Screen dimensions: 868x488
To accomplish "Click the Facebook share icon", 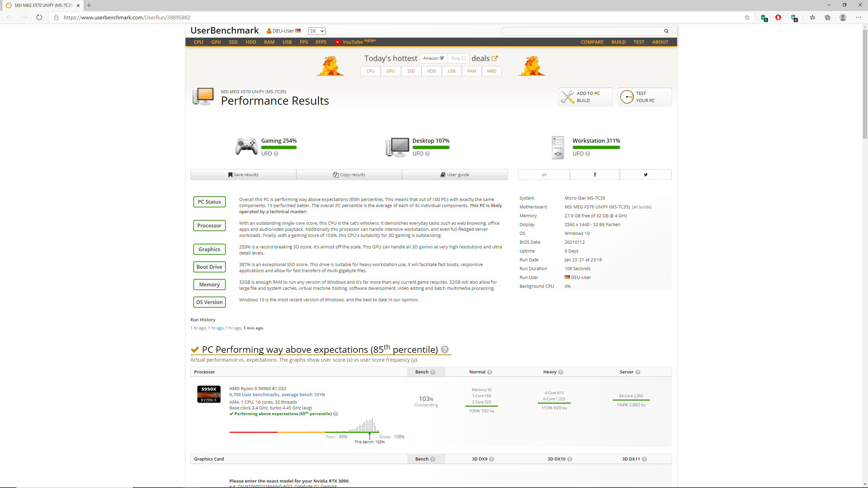I will point(595,175).
